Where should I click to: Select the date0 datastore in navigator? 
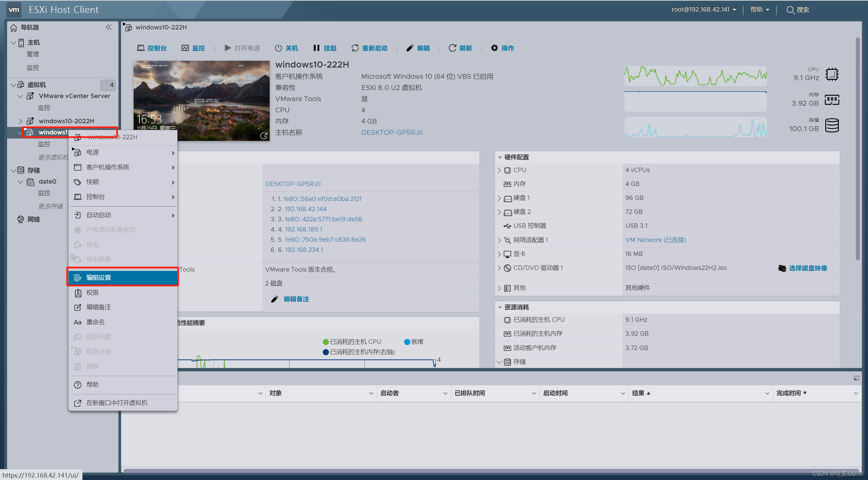47,182
